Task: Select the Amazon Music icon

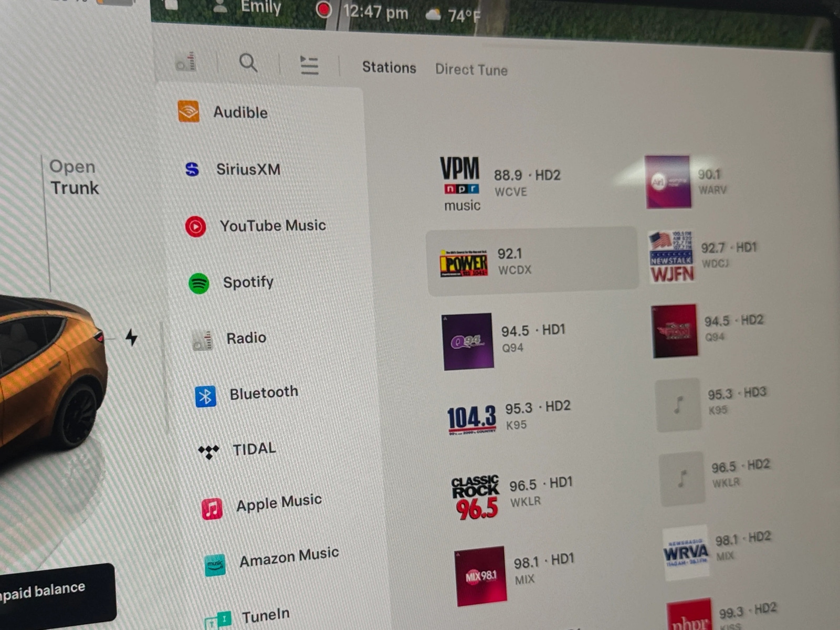Action: (x=215, y=565)
